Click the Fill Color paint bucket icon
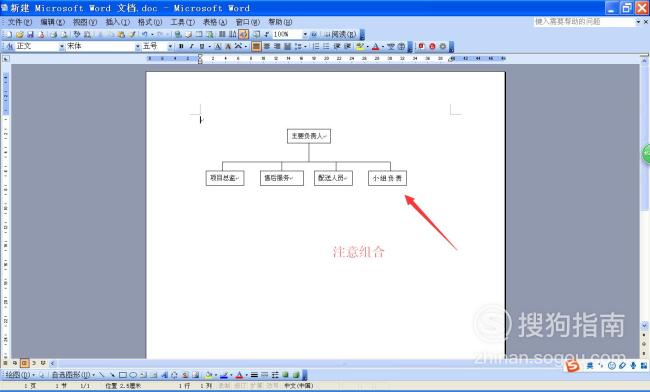Viewport: 650px width, 392px height. coord(209,375)
